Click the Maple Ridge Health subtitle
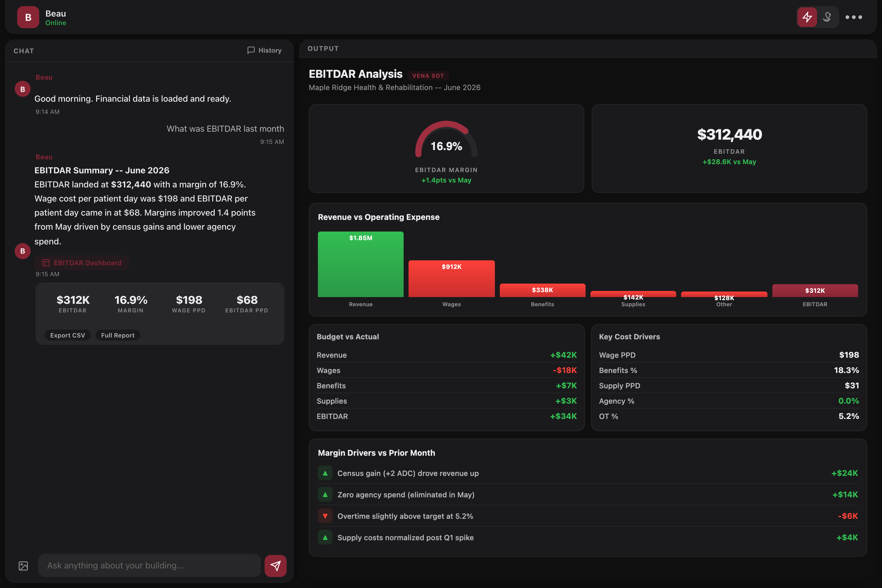Image resolution: width=882 pixels, height=588 pixels. coord(394,87)
